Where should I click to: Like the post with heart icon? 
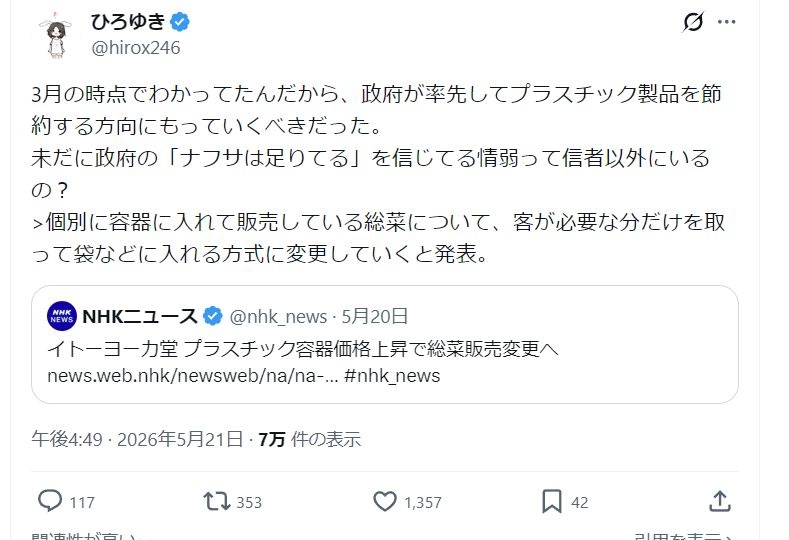(385, 501)
